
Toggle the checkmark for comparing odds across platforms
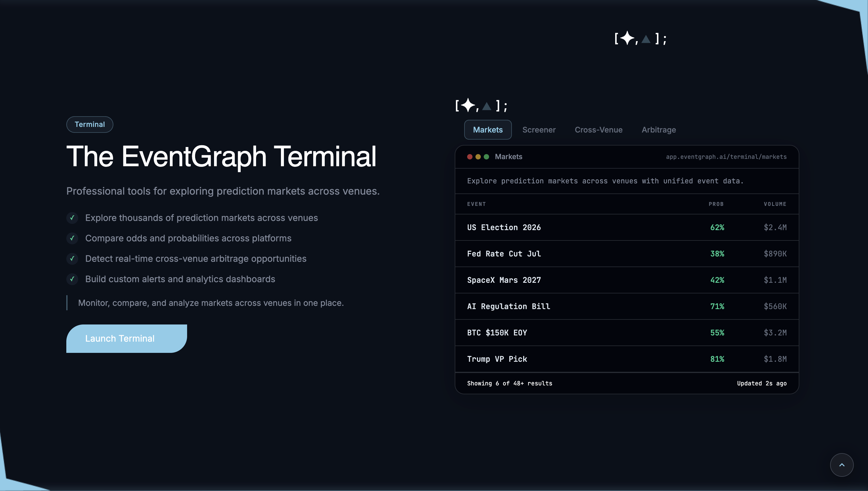pos(72,238)
